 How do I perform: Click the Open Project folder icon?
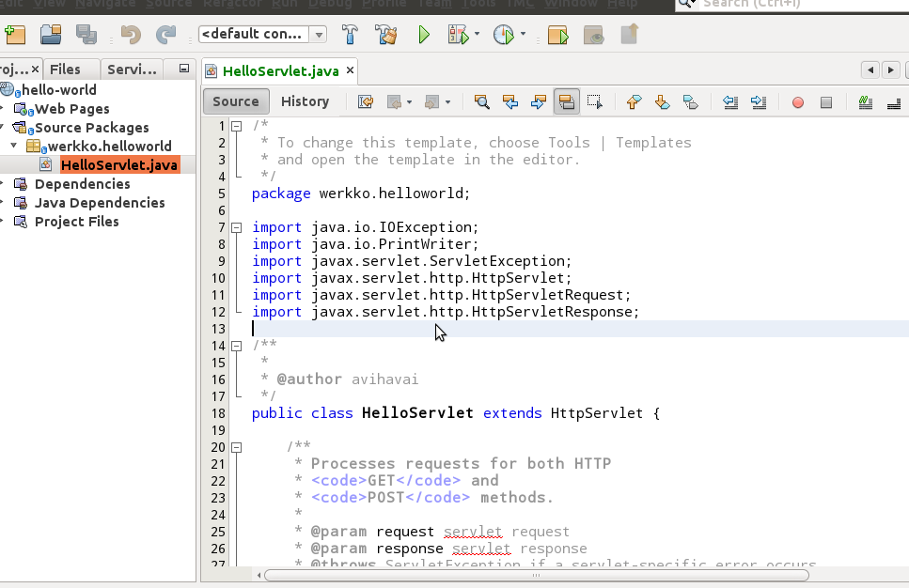coord(51,35)
